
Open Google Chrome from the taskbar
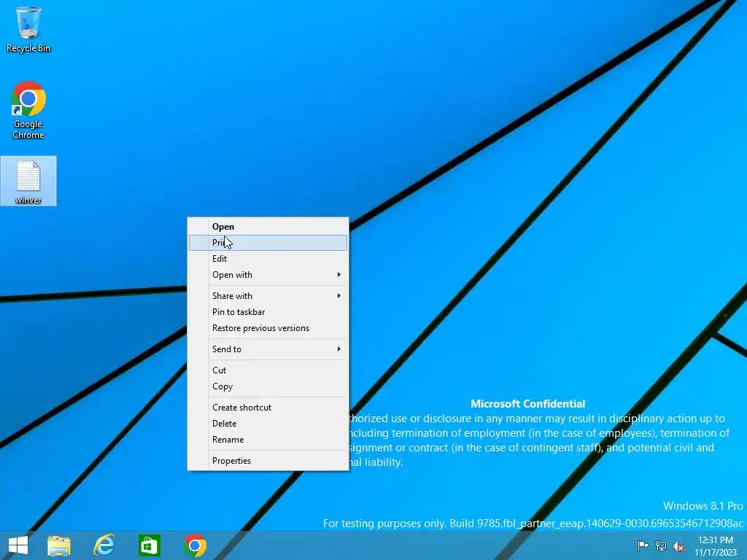[195, 545]
